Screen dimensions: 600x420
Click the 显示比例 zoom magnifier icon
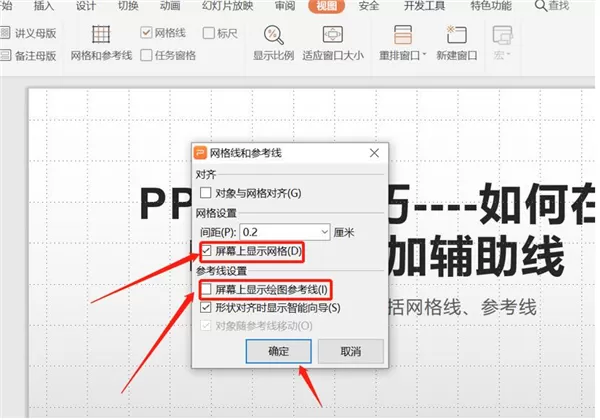coord(274,35)
